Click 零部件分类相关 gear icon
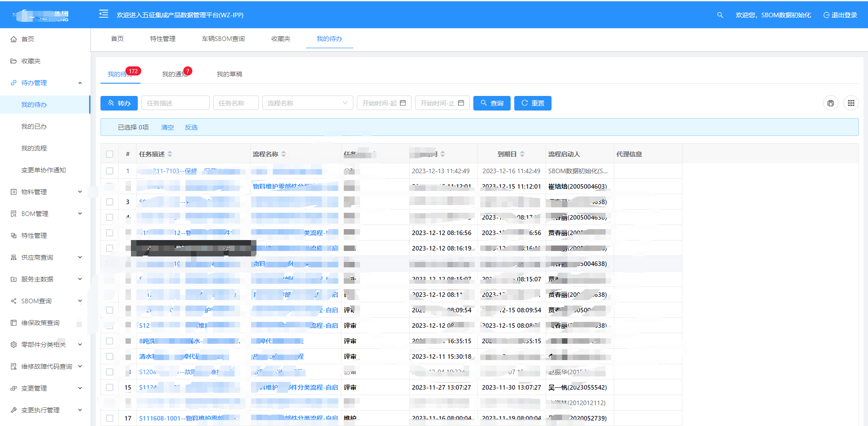This screenshot has width=868, height=426. [14, 345]
